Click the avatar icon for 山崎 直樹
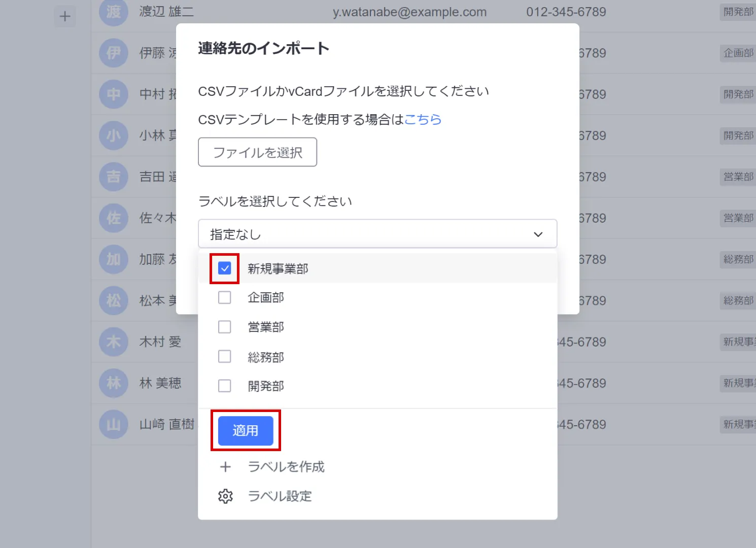756x548 pixels. 114,424
